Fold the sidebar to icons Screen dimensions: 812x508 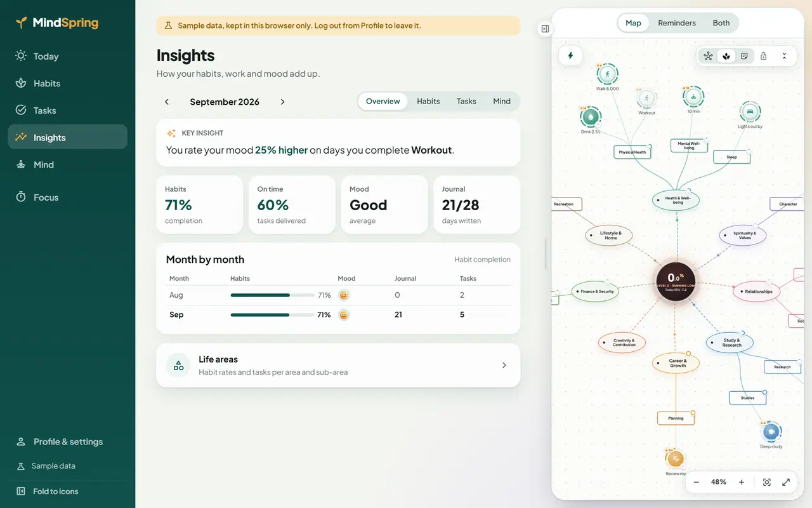tap(67, 491)
